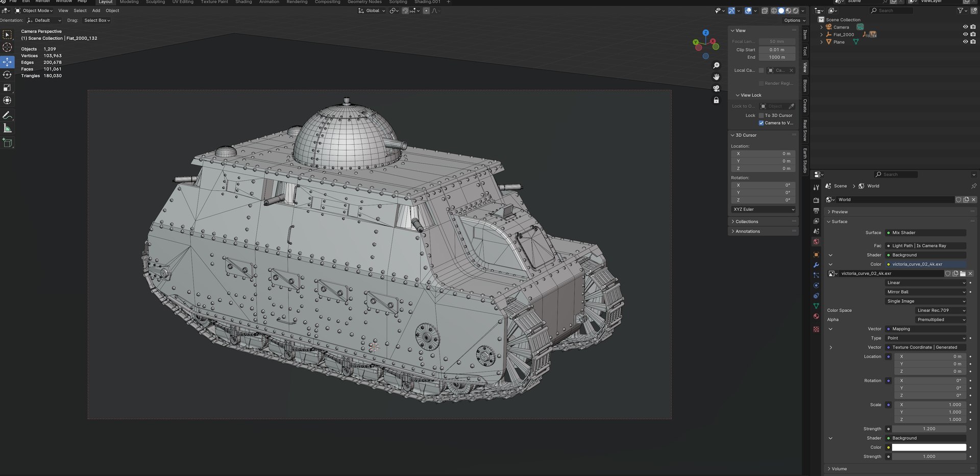Screen dimensions: 980x476
Task: Open the Add menu in viewport header
Action: pyautogui.click(x=96, y=11)
